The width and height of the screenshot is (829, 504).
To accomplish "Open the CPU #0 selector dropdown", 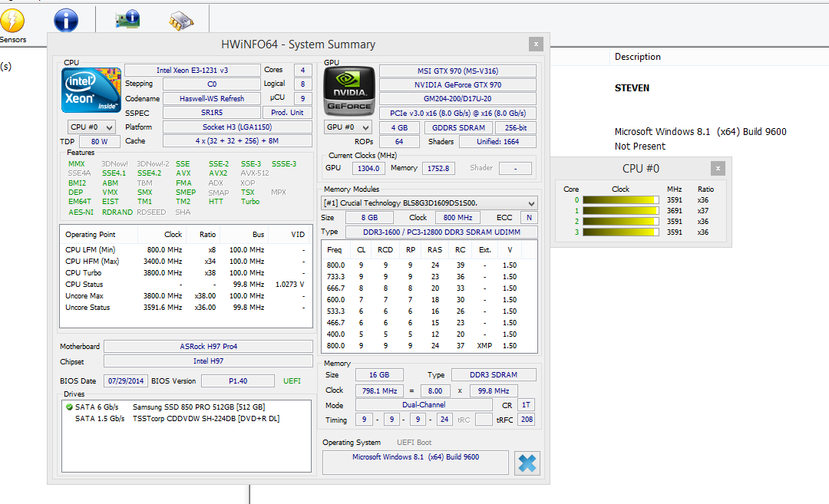I will coord(91,127).
